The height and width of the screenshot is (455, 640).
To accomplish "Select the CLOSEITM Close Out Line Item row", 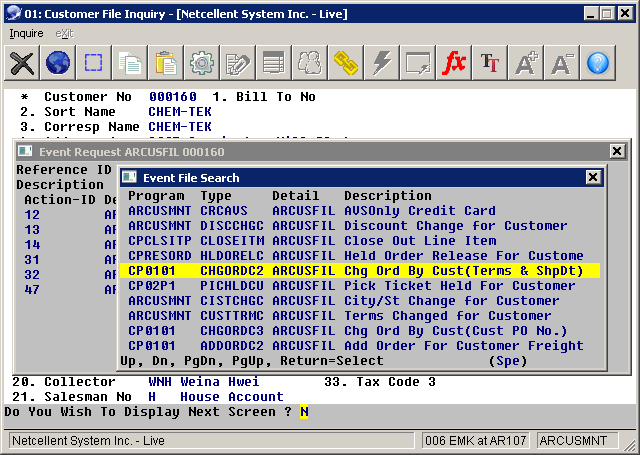I will tap(358, 241).
